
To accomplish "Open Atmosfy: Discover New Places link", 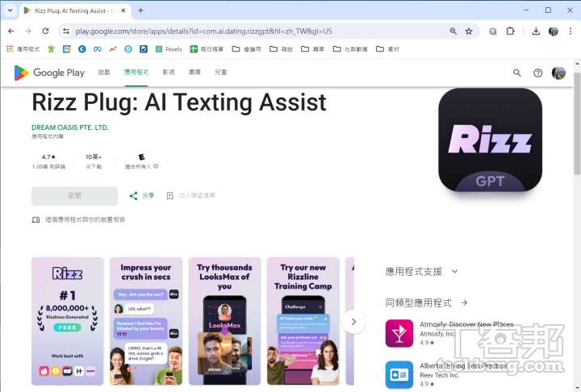I will [466, 324].
